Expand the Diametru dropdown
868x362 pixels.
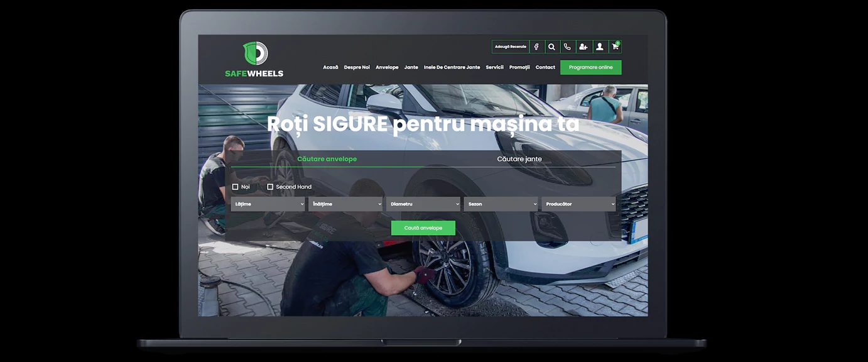[x=423, y=204]
